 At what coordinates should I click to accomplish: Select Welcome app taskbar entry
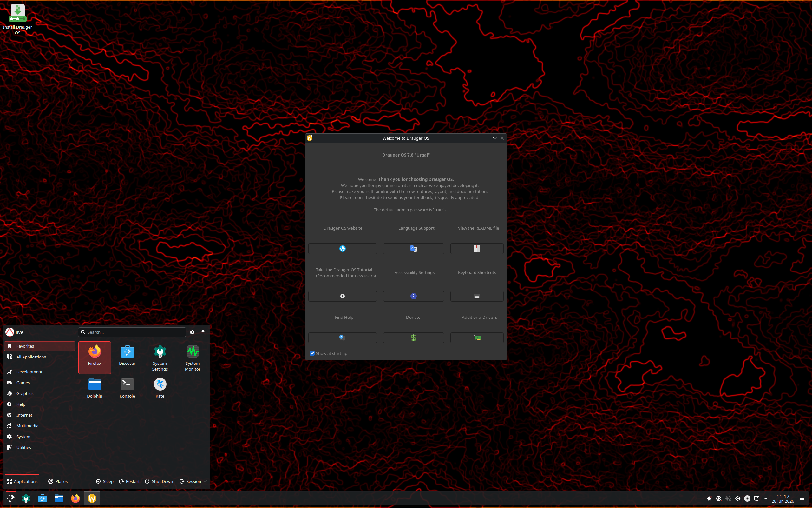(92, 498)
